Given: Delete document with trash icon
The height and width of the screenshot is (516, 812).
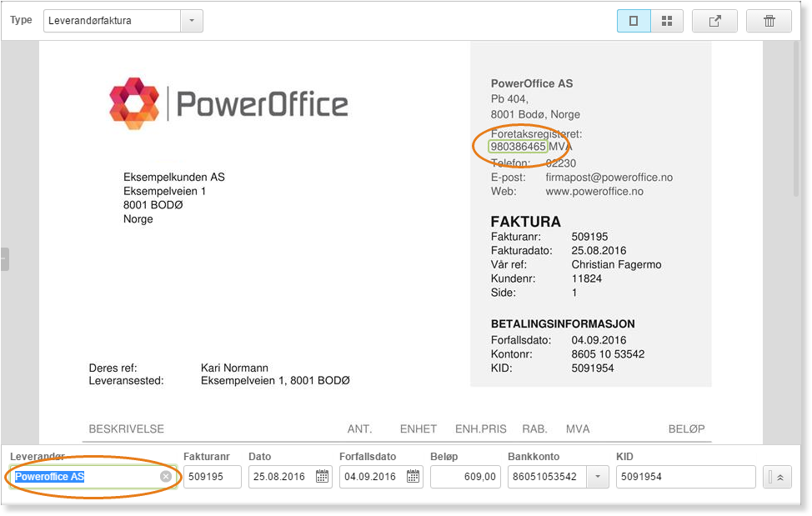Looking at the screenshot, I should click(x=769, y=21).
